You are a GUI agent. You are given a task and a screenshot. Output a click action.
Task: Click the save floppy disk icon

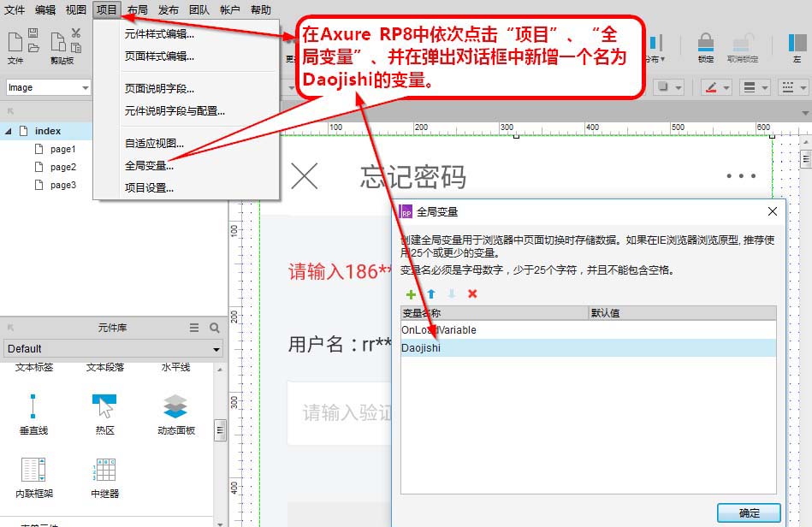click(33, 33)
